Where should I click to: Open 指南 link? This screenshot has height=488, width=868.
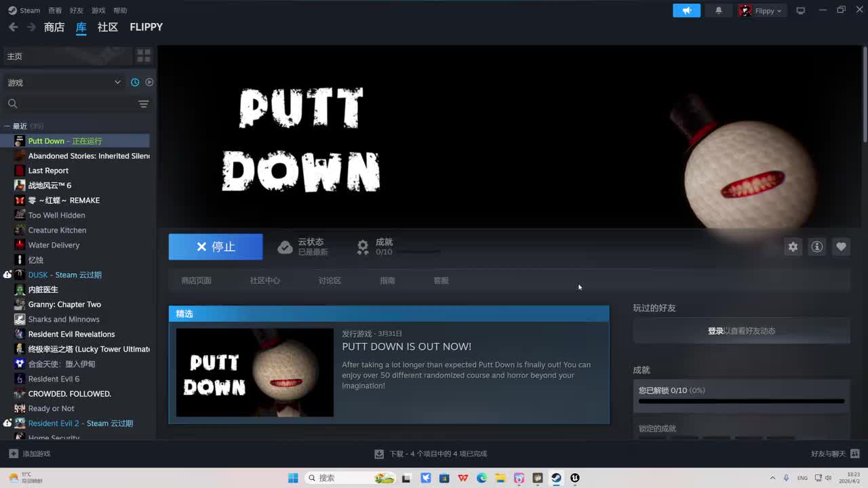coord(388,281)
